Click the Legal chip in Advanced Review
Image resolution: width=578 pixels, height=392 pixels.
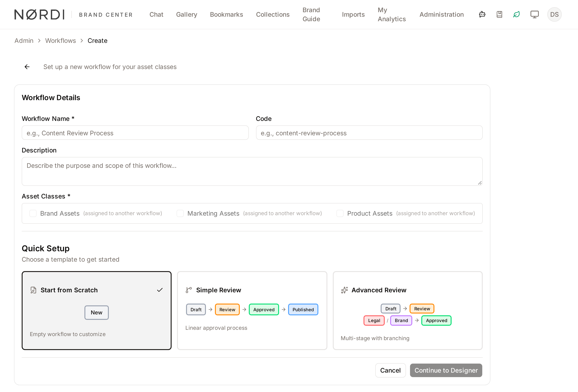[374, 321]
